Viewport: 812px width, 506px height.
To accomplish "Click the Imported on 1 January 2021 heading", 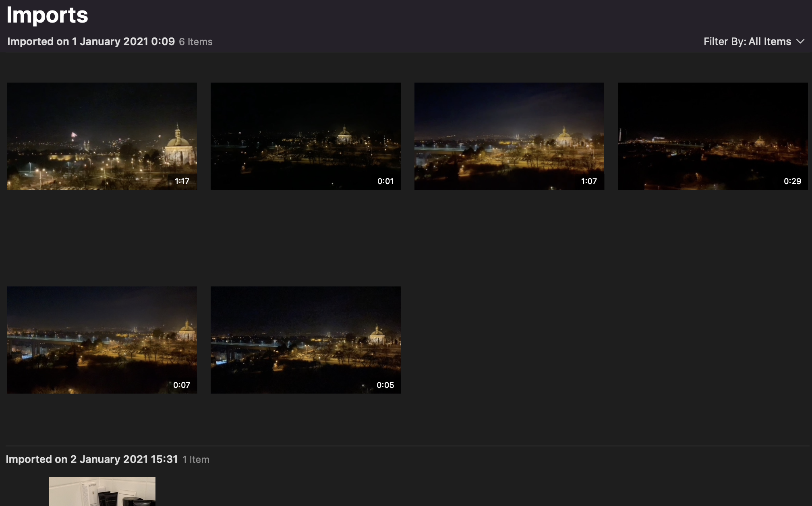I will click(x=91, y=41).
